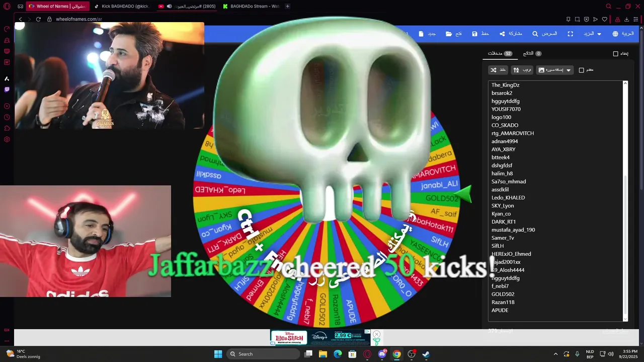Open the المعرض gallery button
Screen dimensions: 644x362
pyautogui.click(x=545, y=34)
